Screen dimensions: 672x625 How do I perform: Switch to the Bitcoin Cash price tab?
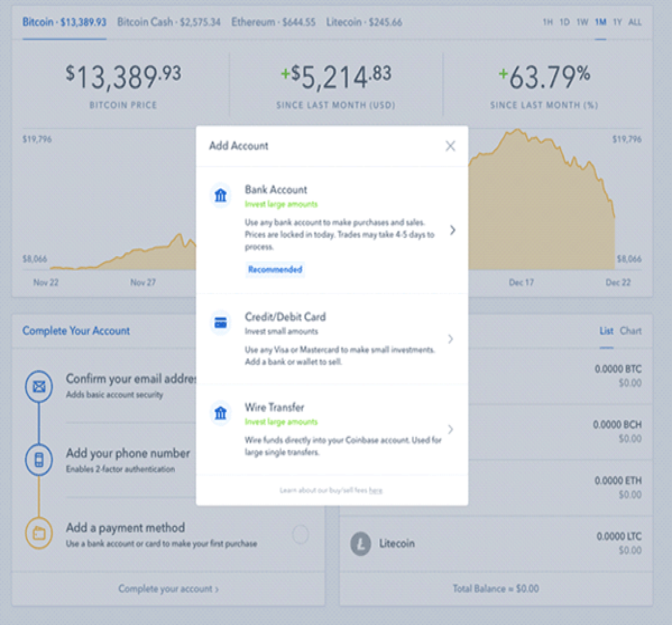(169, 22)
